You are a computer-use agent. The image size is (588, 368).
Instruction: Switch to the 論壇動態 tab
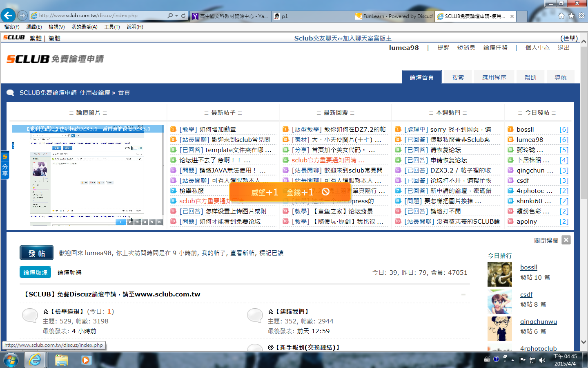coord(69,273)
